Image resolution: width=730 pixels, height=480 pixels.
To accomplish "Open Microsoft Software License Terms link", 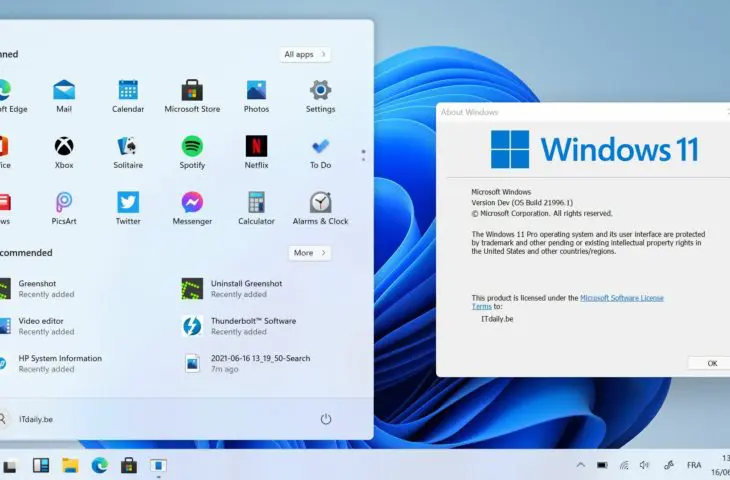I will [622, 298].
